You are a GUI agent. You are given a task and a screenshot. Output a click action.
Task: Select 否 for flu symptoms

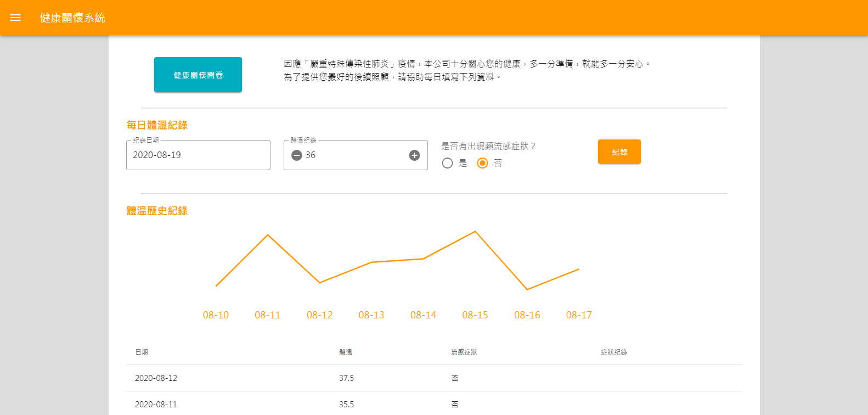(x=482, y=163)
